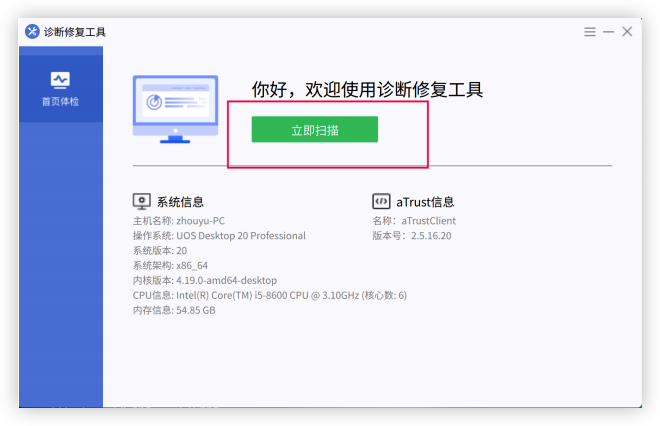Close the 诊断修复工具 window
Viewport: 660px width, 426px height.
pyautogui.click(x=627, y=32)
